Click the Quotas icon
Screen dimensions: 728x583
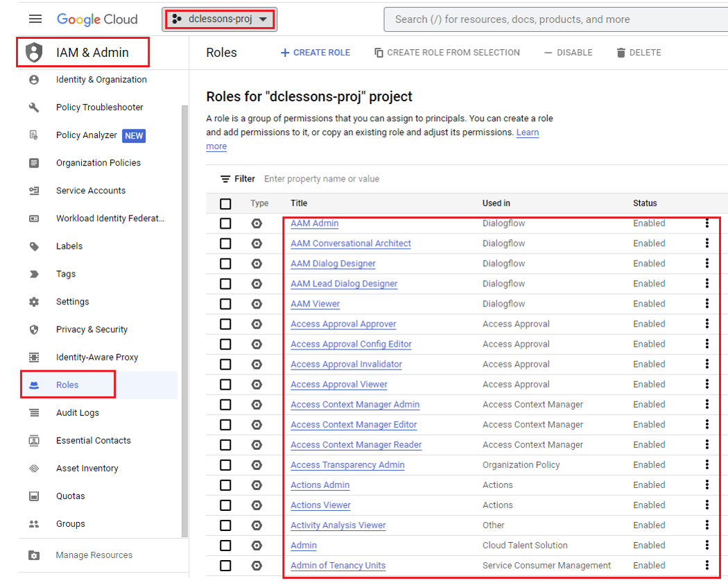click(x=34, y=496)
